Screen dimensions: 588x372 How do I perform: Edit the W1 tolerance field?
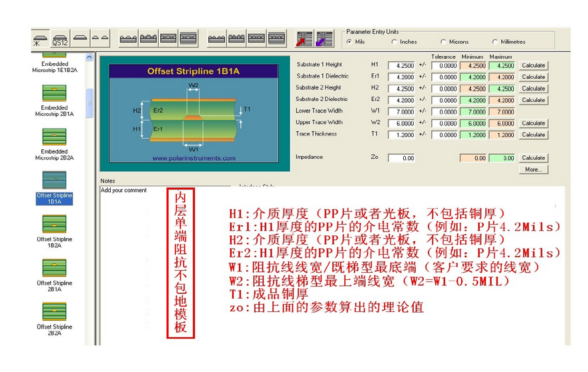445,111
